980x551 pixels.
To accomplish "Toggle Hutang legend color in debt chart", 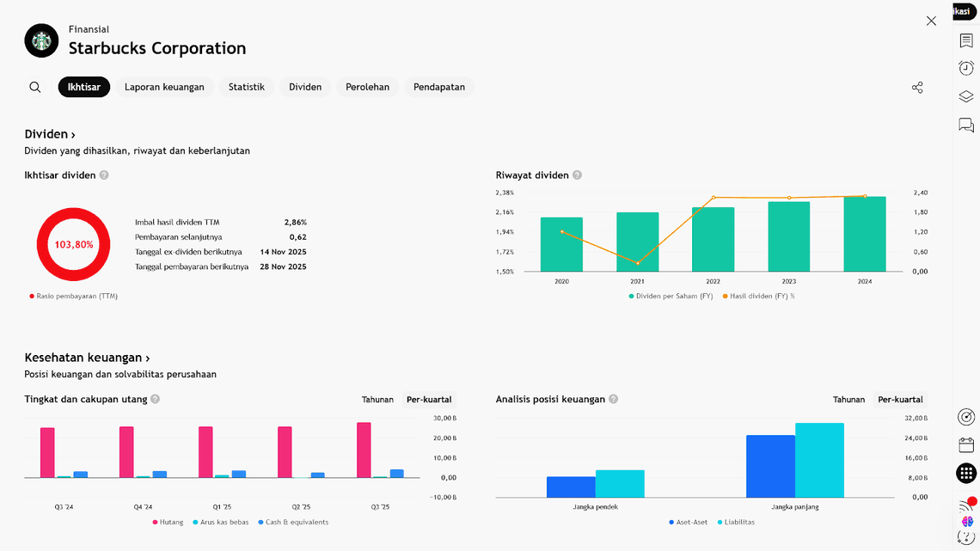I will pyautogui.click(x=156, y=522).
